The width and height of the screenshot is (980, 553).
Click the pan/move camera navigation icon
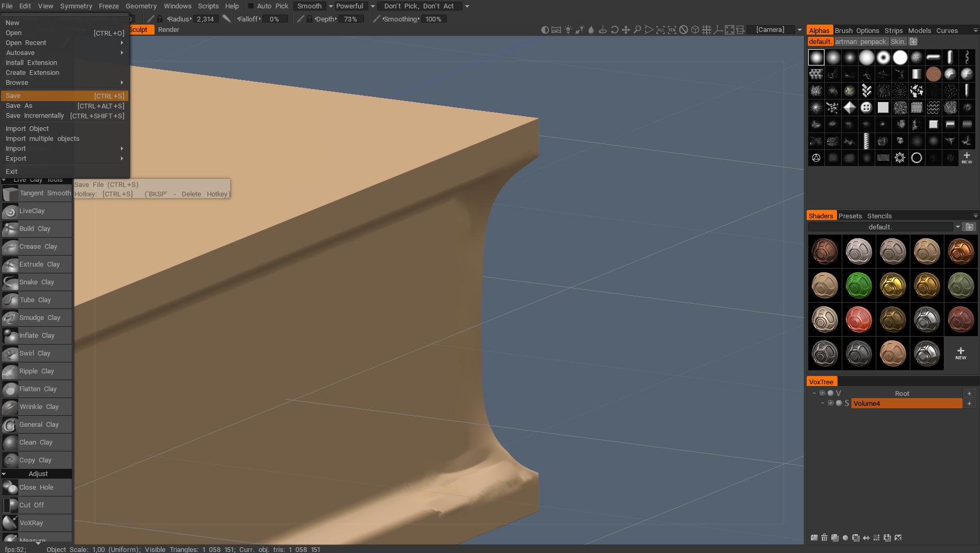click(x=626, y=30)
